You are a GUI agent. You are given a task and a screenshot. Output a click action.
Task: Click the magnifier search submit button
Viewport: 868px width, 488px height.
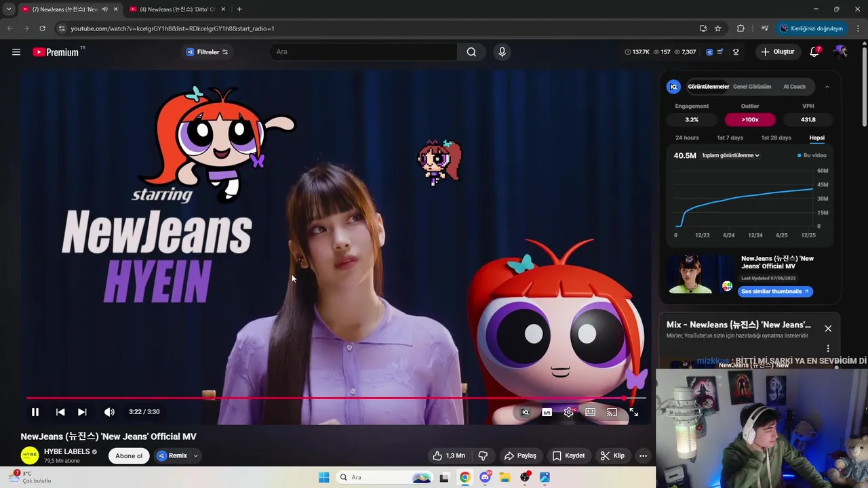(x=471, y=52)
